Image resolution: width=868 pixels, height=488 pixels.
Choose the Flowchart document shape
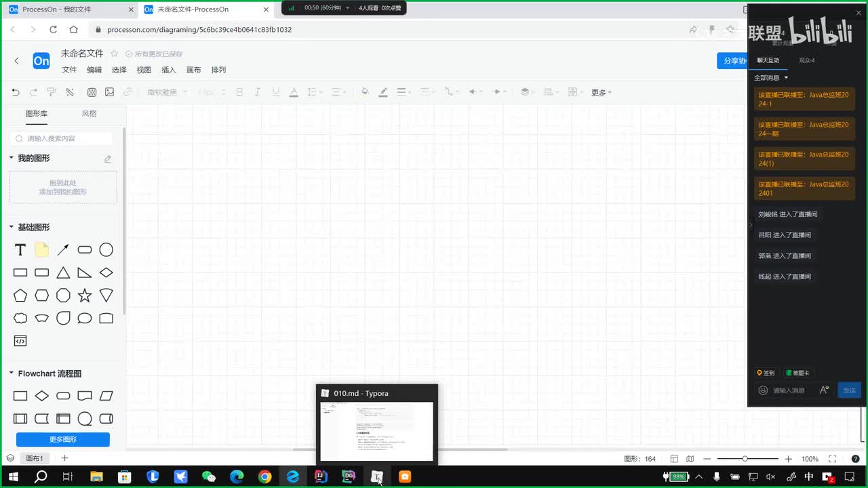click(x=85, y=396)
